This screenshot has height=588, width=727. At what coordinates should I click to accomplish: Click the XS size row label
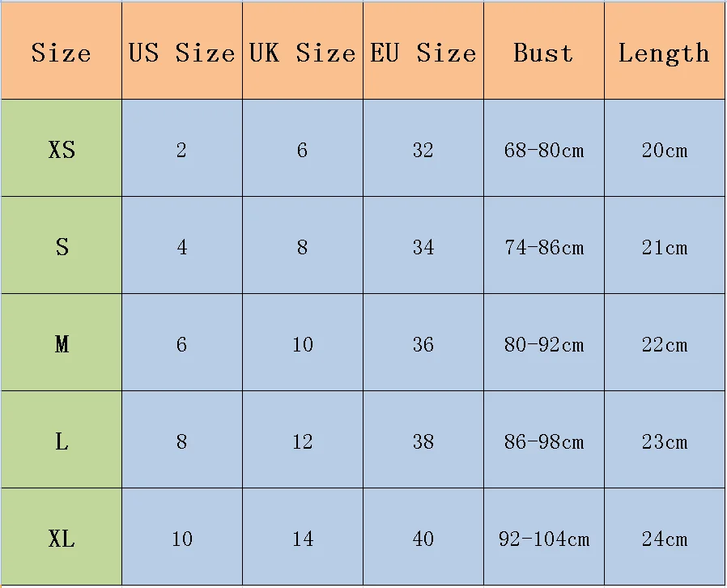coord(62,148)
